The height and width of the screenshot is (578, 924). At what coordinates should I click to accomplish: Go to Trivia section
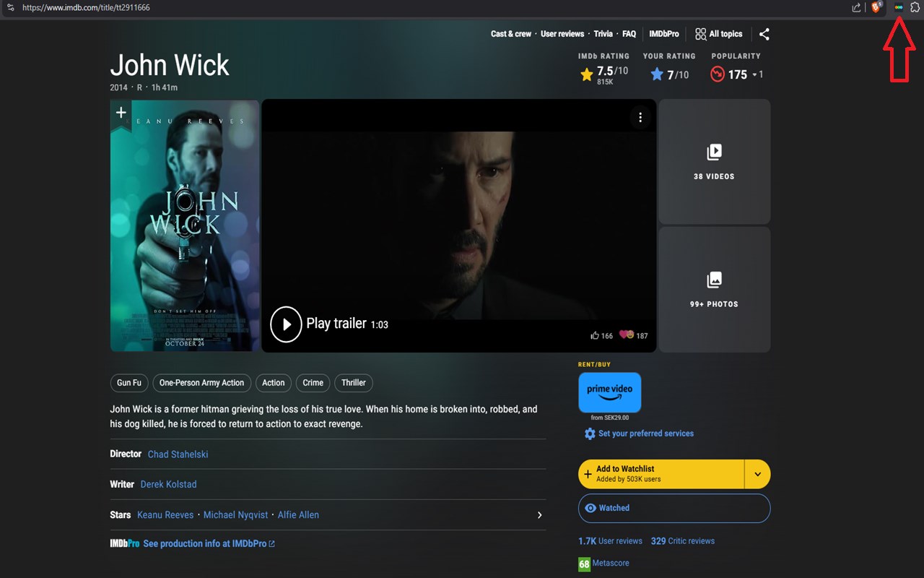603,34
